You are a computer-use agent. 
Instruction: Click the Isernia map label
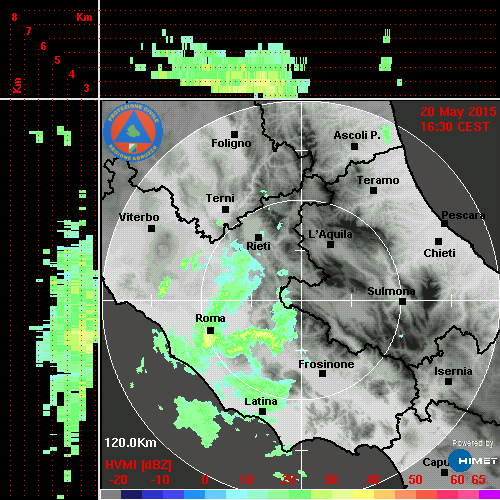(453, 371)
